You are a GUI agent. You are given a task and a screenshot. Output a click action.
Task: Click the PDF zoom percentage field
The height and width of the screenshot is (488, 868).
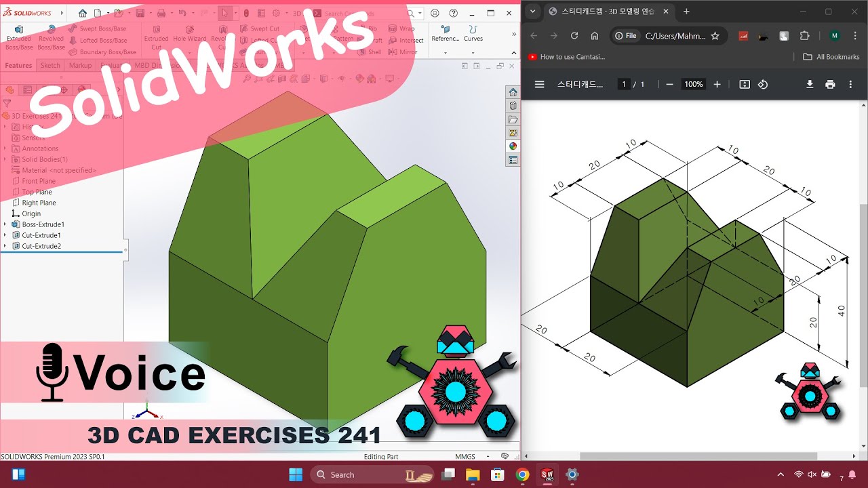693,84
